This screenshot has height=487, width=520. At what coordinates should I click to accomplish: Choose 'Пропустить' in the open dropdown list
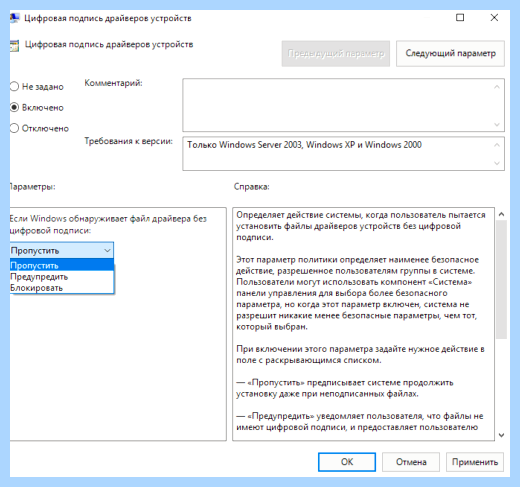[x=62, y=265]
